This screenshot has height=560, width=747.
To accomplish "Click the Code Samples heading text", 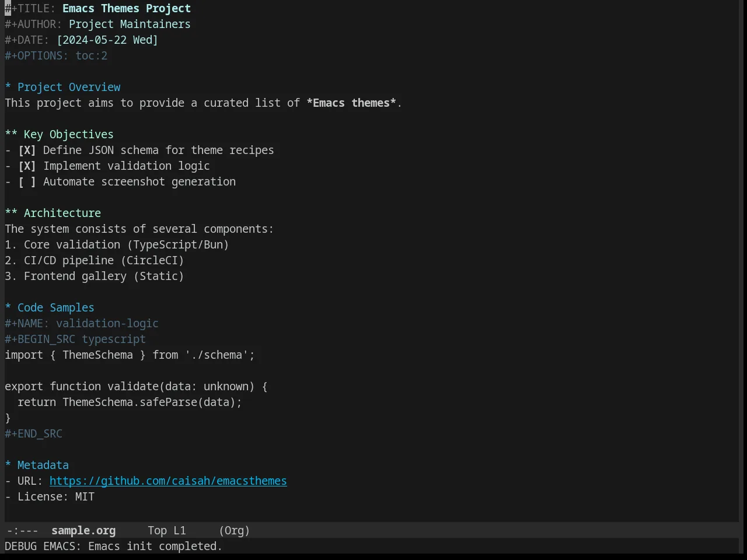I will point(56,307).
